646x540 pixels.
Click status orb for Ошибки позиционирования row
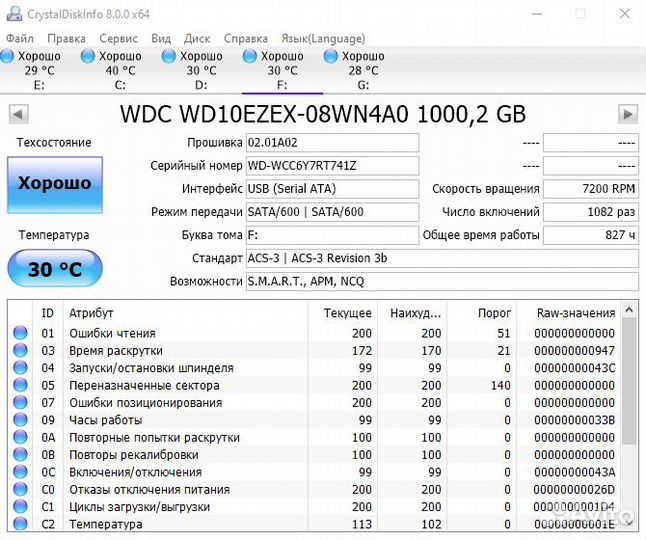click(20, 402)
